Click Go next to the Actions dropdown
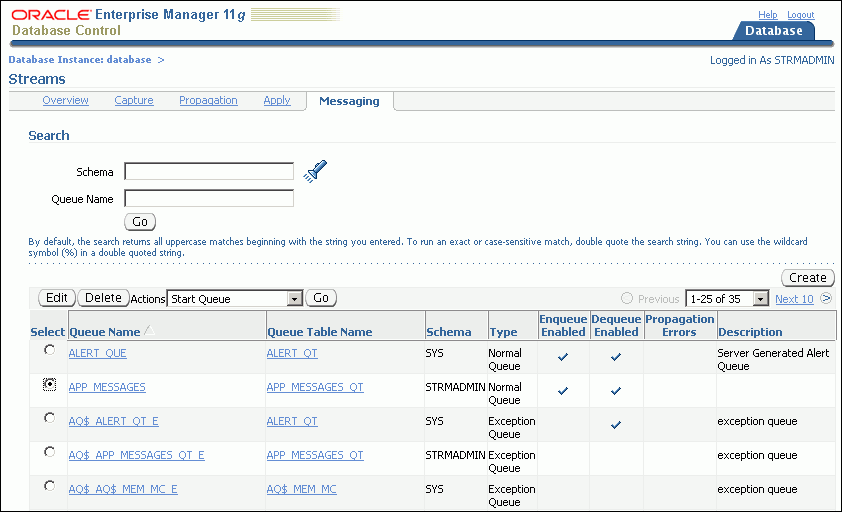The width and height of the screenshot is (842, 512). pyautogui.click(x=321, y=298)
